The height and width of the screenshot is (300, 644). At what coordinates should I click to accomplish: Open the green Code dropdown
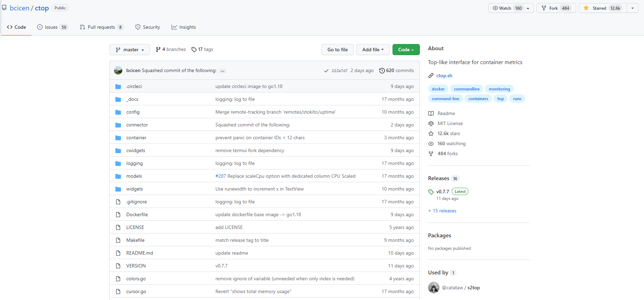(406, 50)
